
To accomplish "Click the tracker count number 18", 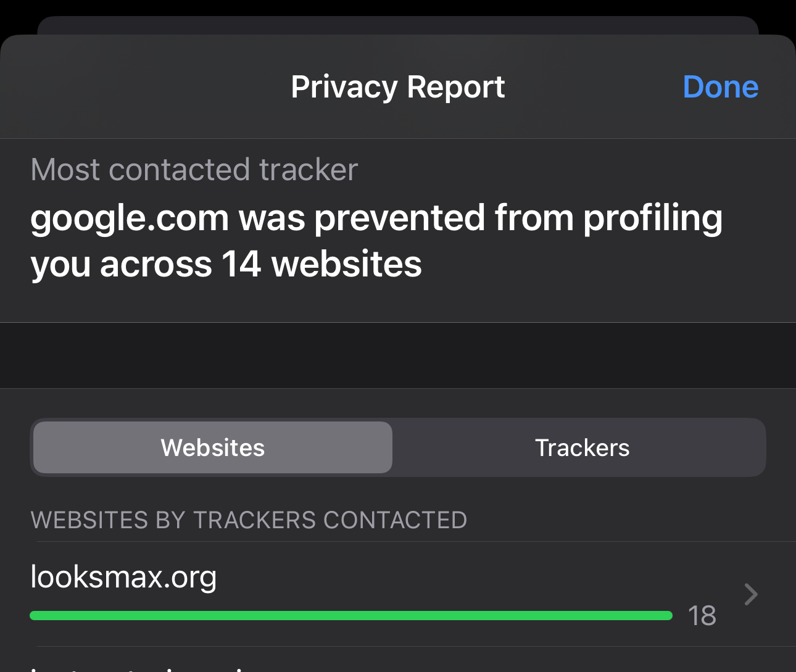I will [702, 615].
